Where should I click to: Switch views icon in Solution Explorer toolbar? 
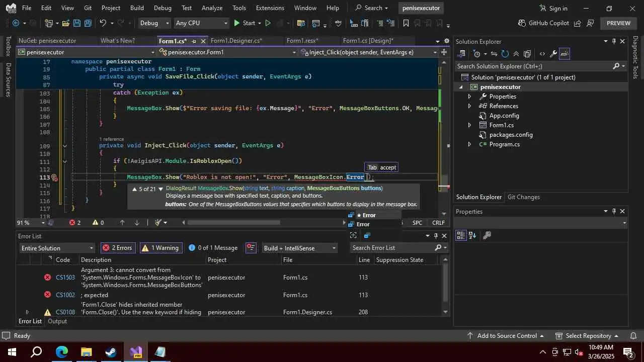click(x=462, y=54)
